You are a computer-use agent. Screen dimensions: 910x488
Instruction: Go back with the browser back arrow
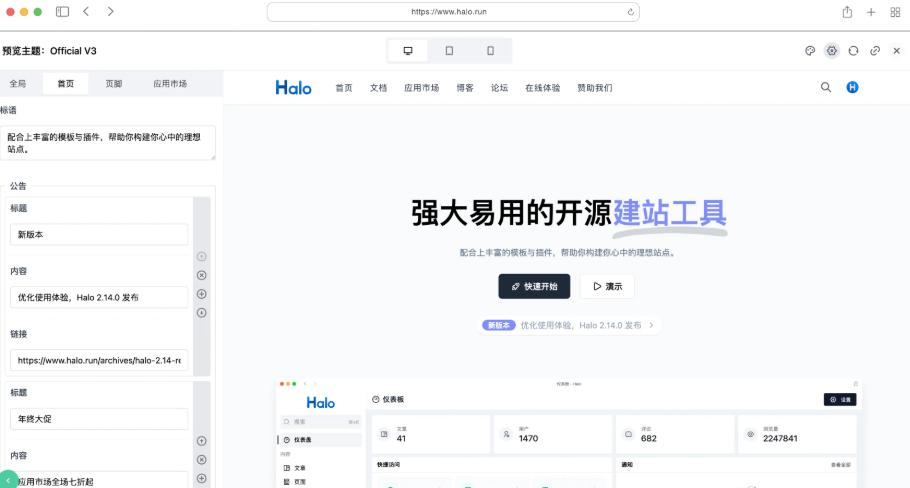(x=86, y=12)
